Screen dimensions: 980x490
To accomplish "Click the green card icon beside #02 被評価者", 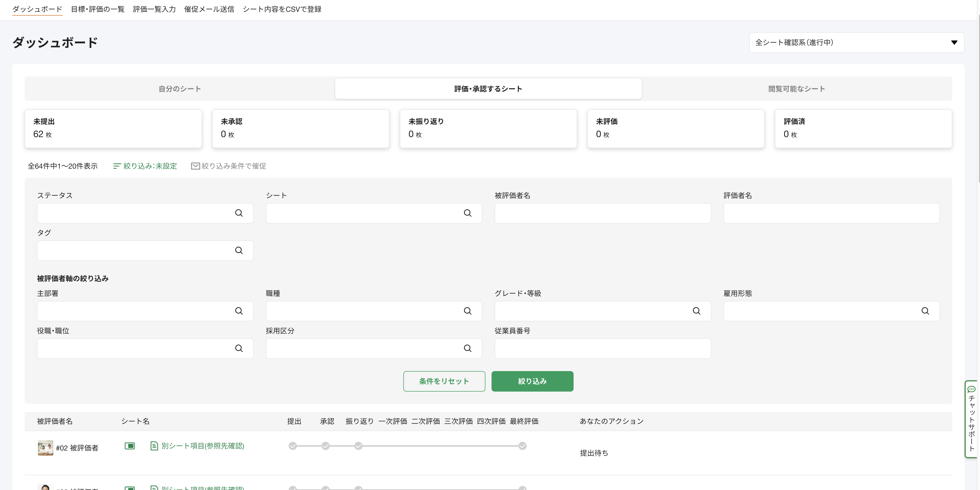I will 130,446.
